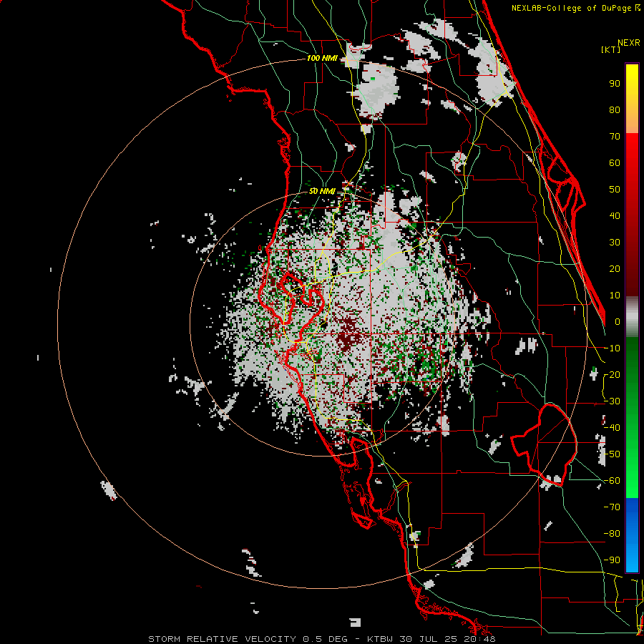Pick the blue segment of the velocity color bar
Image resolution: width=644 pixels, height=644 pixels.
click(x=632, y=535)
